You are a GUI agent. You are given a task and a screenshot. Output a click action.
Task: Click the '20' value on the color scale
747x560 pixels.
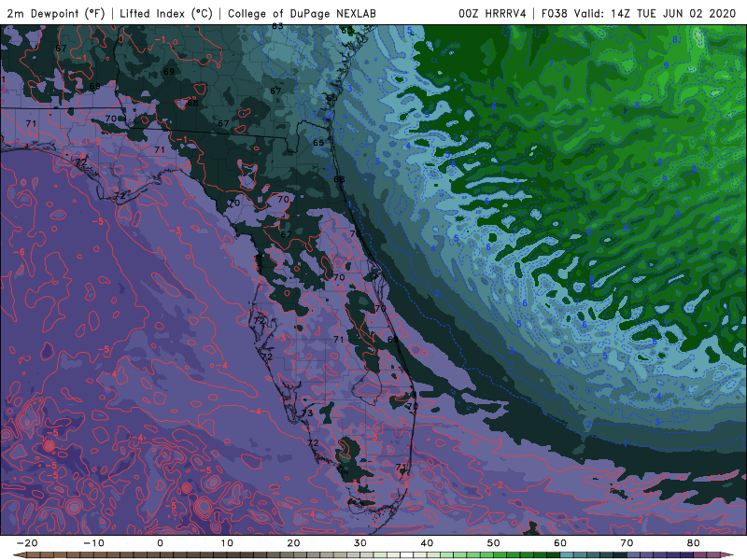coord(293,543)
